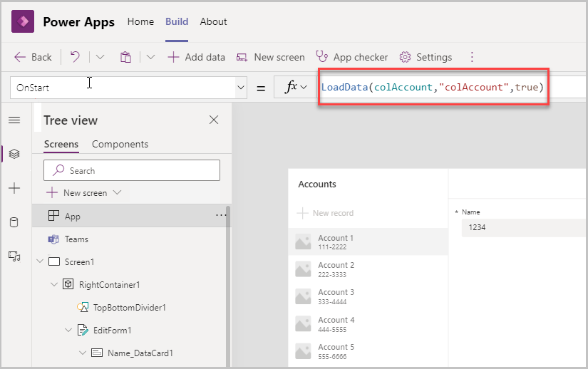Close the Tree view panel
The image size is (588, 369).
214,120
